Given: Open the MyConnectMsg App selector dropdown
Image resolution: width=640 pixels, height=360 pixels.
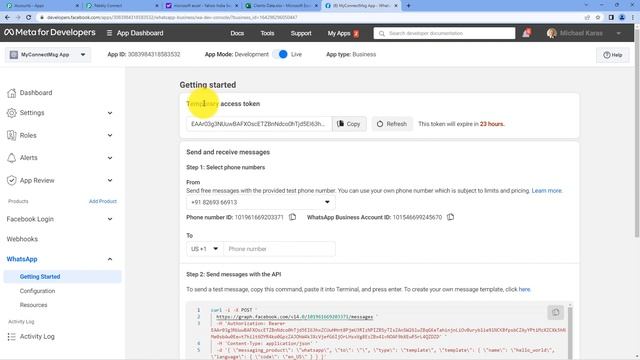Looking at the screenshot, I should (48, 55).
